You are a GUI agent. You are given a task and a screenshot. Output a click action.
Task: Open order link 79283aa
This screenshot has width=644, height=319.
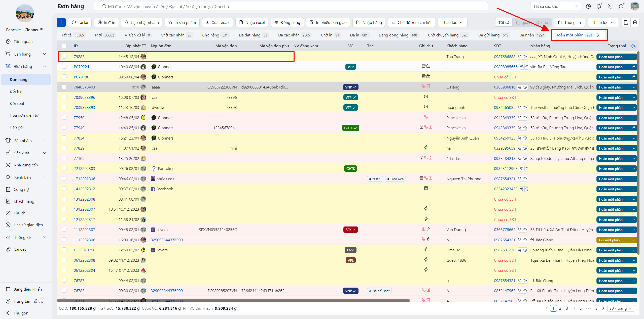click(x=81, y=57)
